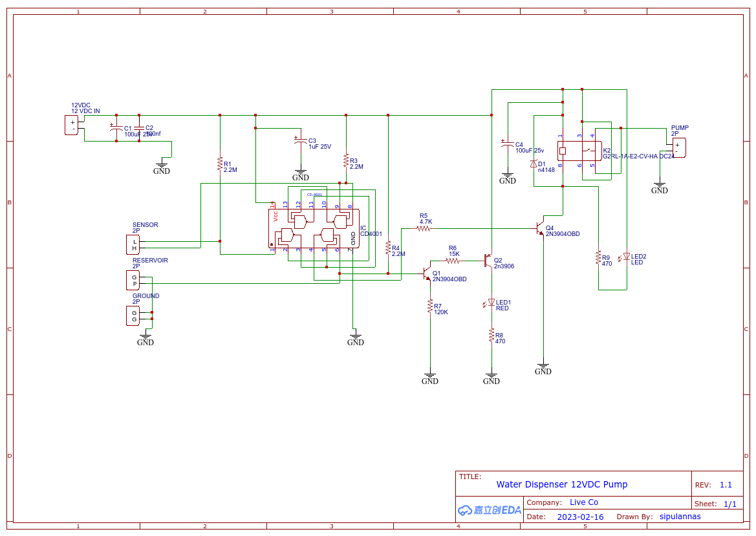
Task: Click the title Water Dispenser 12VDC Pump
Action: tap(561, 484)
